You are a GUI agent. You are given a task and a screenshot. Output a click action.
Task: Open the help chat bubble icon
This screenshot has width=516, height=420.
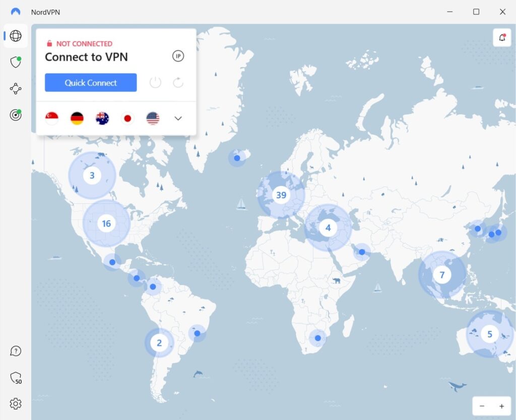pos(16,351)
